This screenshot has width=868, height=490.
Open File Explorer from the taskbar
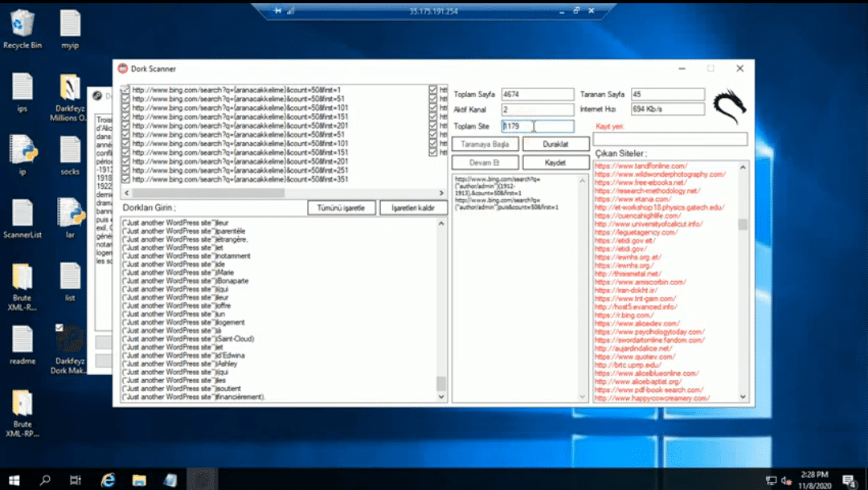click(x=139, y=480)
